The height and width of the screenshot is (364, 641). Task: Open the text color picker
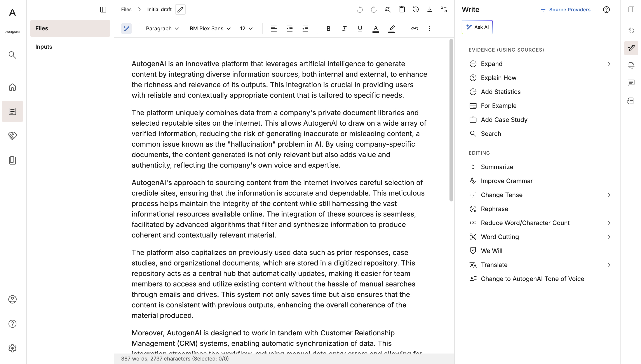tap(376, 28)
